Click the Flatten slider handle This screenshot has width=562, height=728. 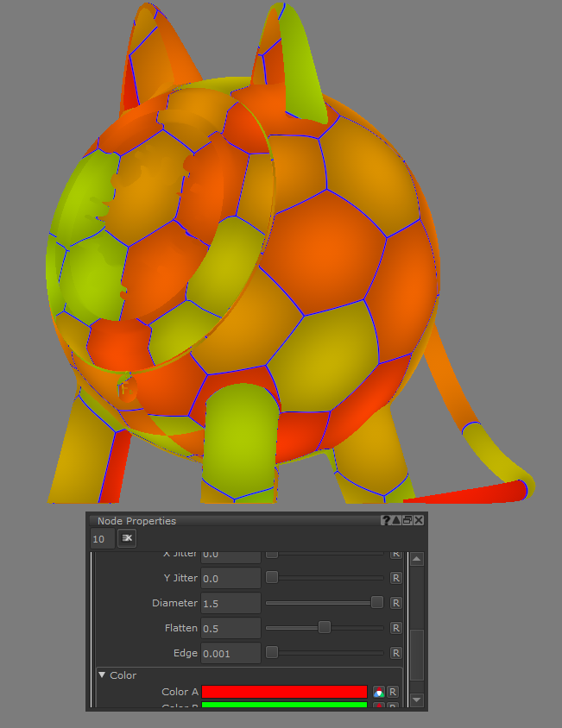pyautogui.click(x=325, y=627)
